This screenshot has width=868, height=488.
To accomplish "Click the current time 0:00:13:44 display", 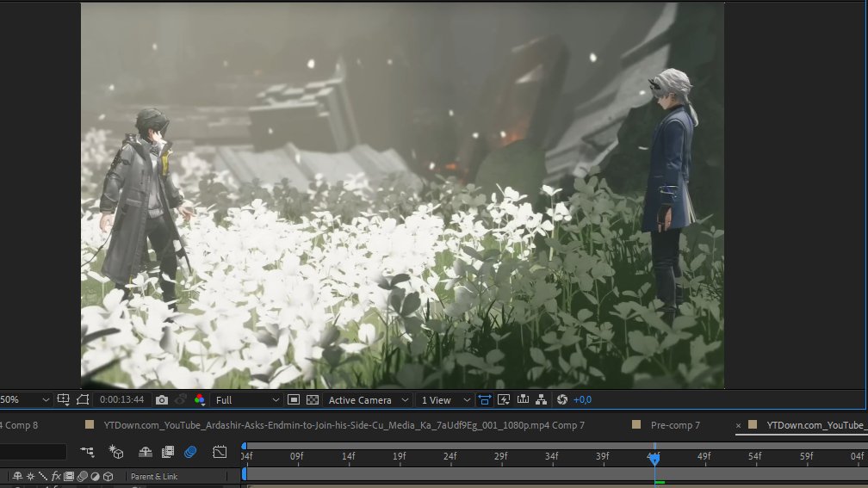I will click(121, 399).
